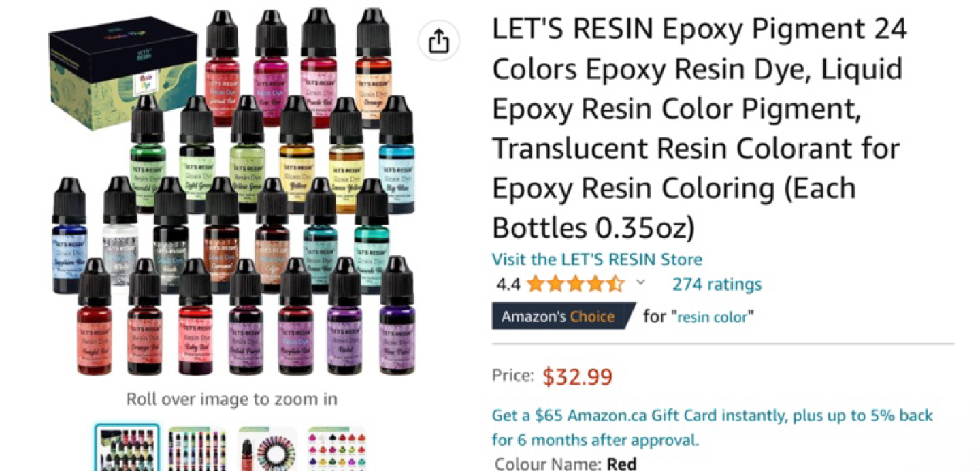Open the "resin color" keyword link
Screen dimensions: 980x471
coord(713,316)
